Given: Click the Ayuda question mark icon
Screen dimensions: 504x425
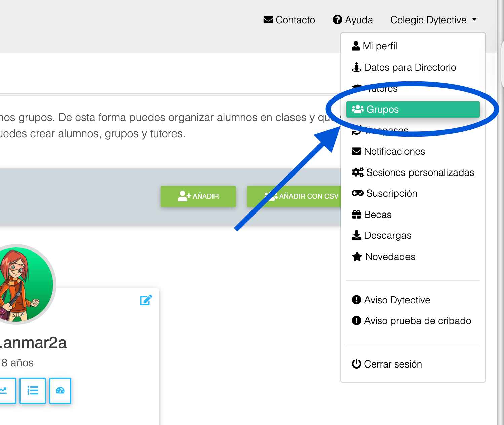Looking at the screenshot, I should click(x=337, y=20).
